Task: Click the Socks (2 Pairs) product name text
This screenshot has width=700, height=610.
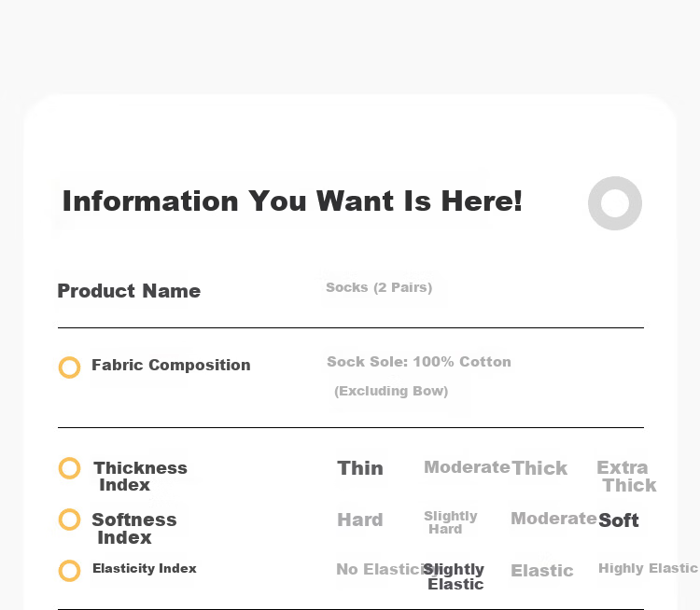Action: 379,287
